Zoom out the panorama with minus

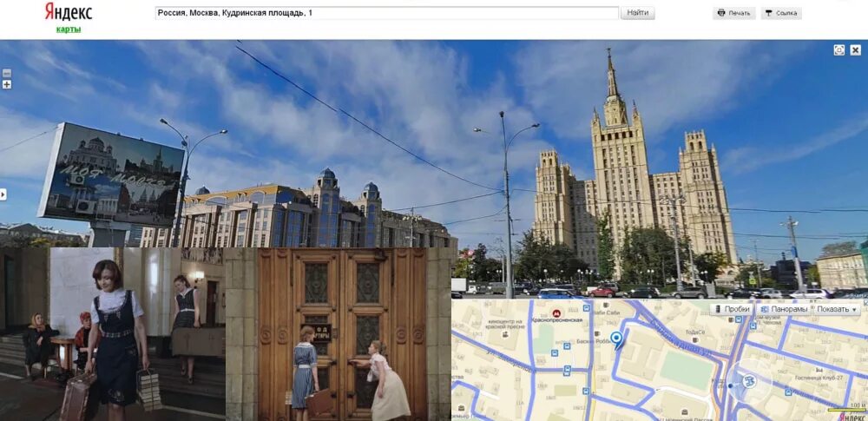click(x=7, y=73)
